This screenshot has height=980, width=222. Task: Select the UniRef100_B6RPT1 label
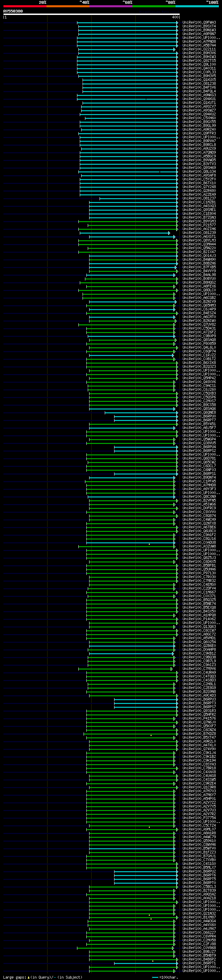[199, 963]
